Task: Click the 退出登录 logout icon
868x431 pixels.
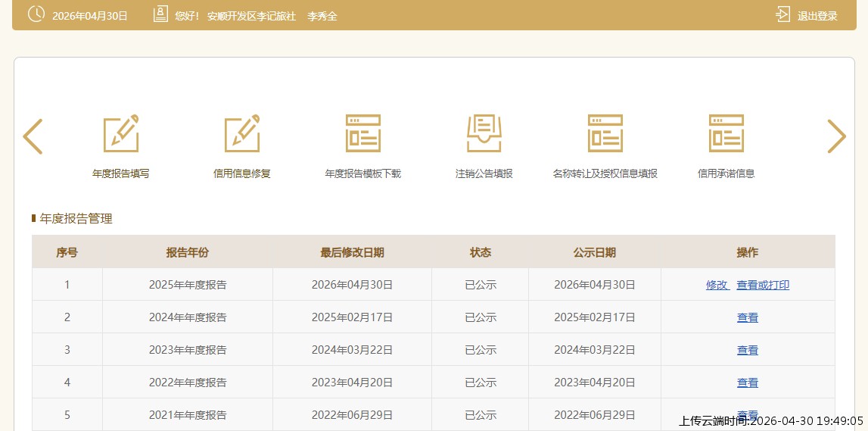Action: [x=782, y=14]
